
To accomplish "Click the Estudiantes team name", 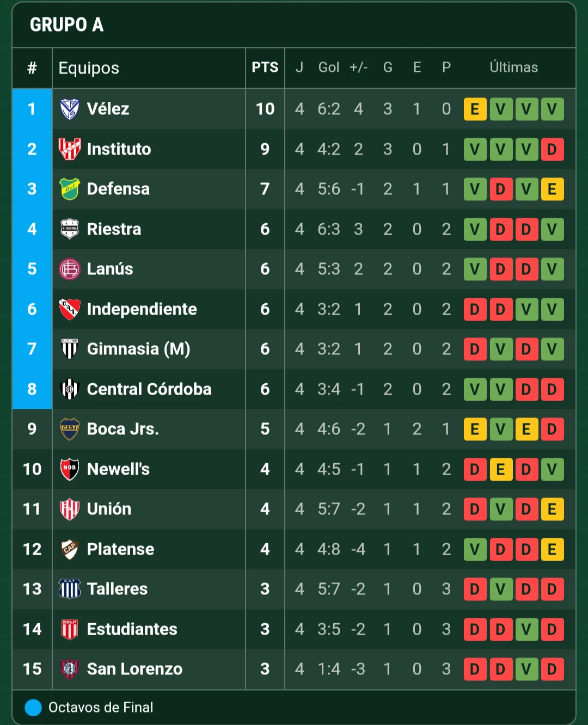I will click(132, 629).
